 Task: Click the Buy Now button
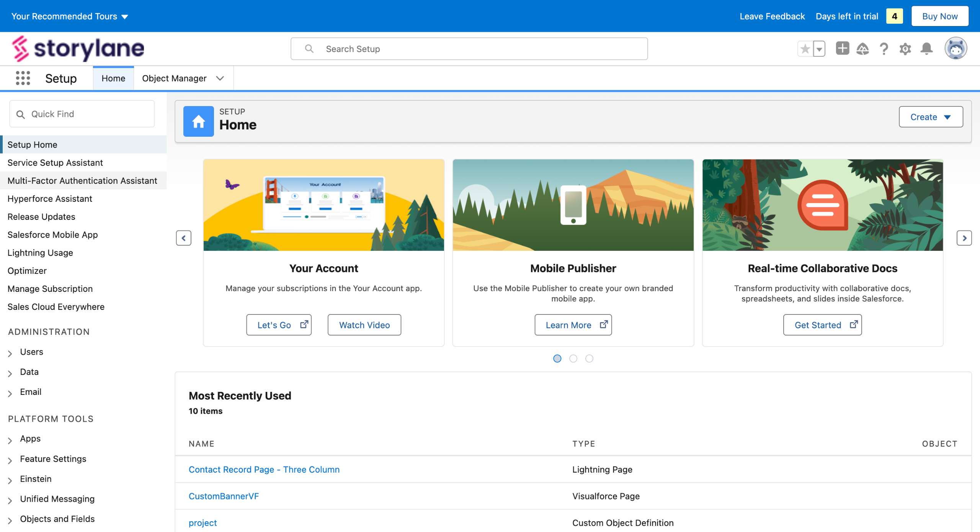coord(940,16)
